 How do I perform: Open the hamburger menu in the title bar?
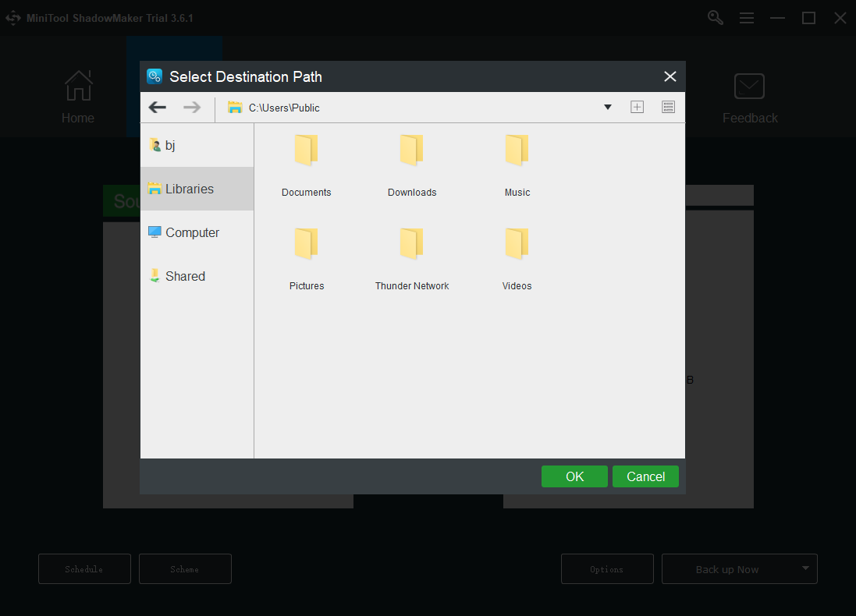click(747, 17)
